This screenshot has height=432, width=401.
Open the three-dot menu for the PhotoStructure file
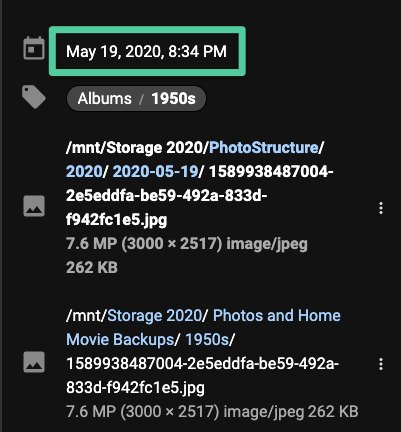[381, 208]
